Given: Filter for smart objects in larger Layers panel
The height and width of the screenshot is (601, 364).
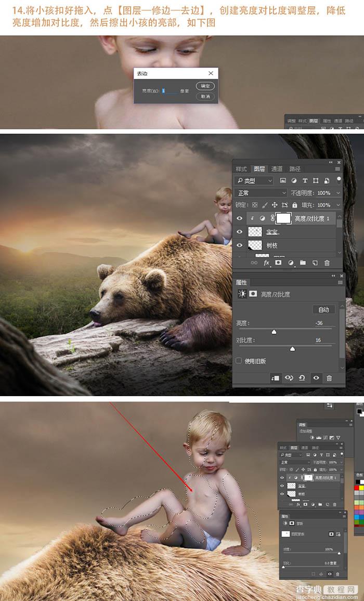Looking at the screenshot, I should click(327, 180).
